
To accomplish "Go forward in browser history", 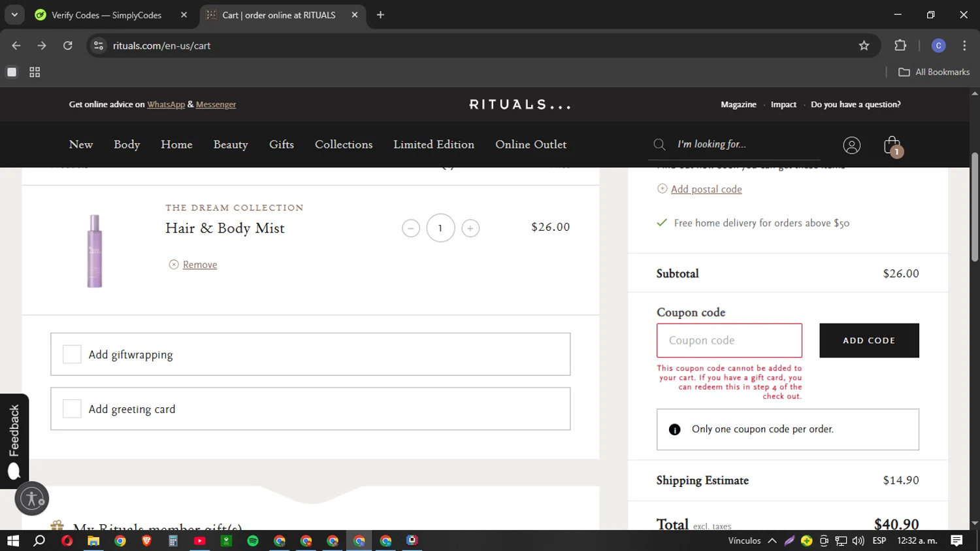I will click(x=42, y=46).
